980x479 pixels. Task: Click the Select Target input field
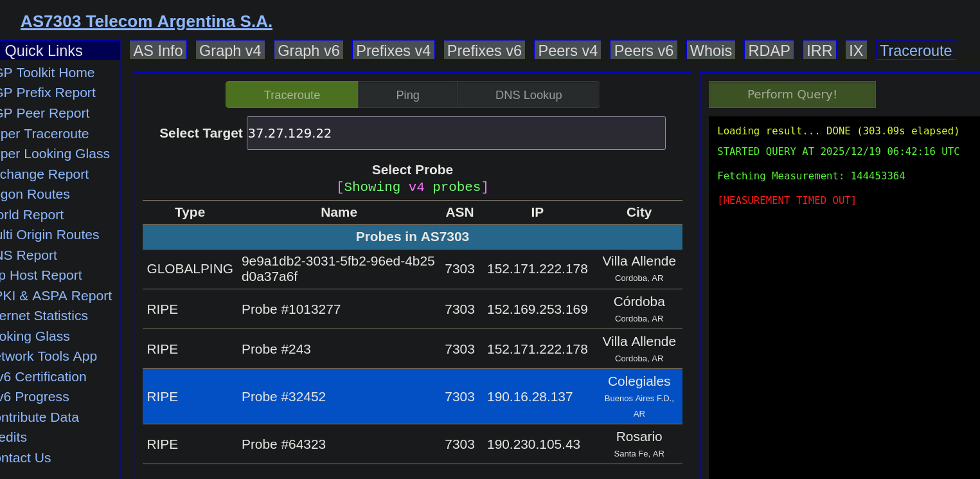456,133
